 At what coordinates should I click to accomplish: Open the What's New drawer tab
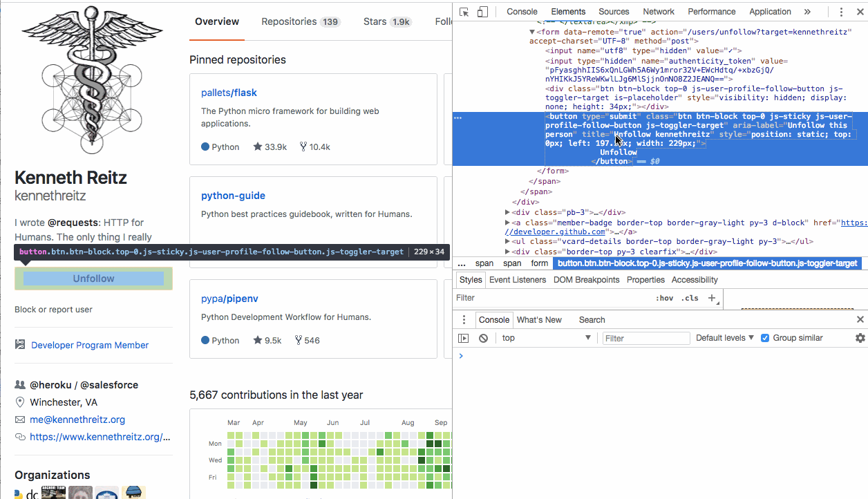539,320
